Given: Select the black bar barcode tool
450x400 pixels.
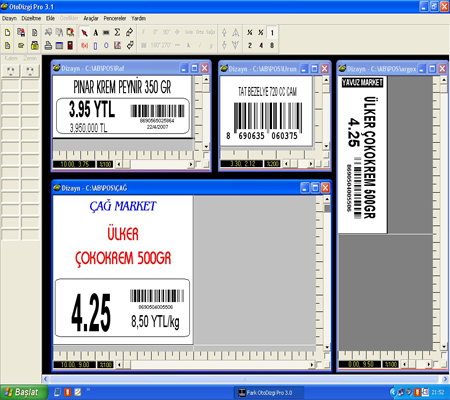Looking at the screenshot, I should point(106,32).
